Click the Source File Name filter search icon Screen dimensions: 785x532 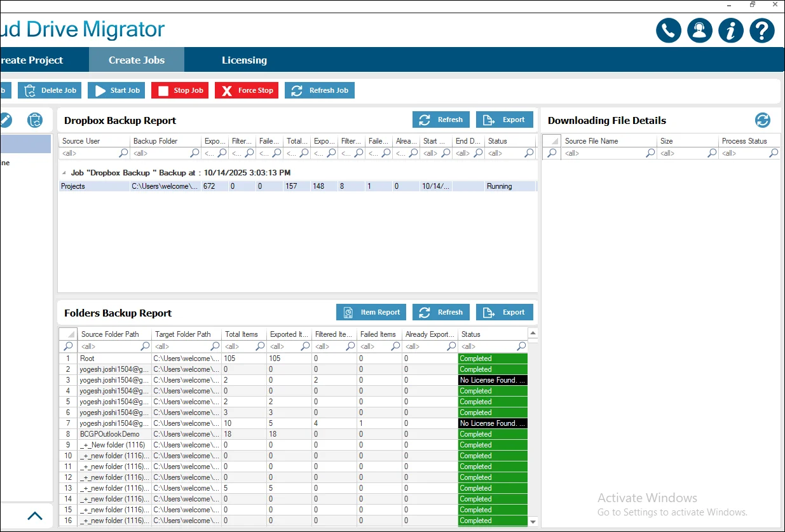point(650,153)
